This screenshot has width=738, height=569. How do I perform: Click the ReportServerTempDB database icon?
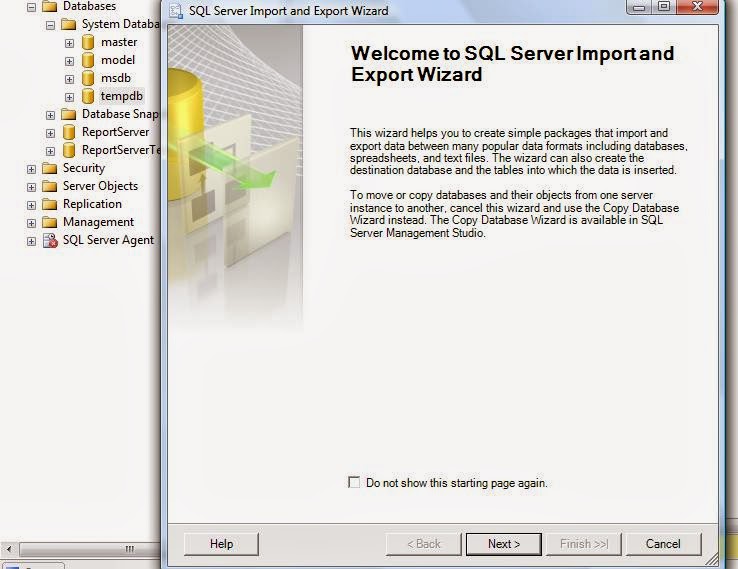(x=69, y=150)
